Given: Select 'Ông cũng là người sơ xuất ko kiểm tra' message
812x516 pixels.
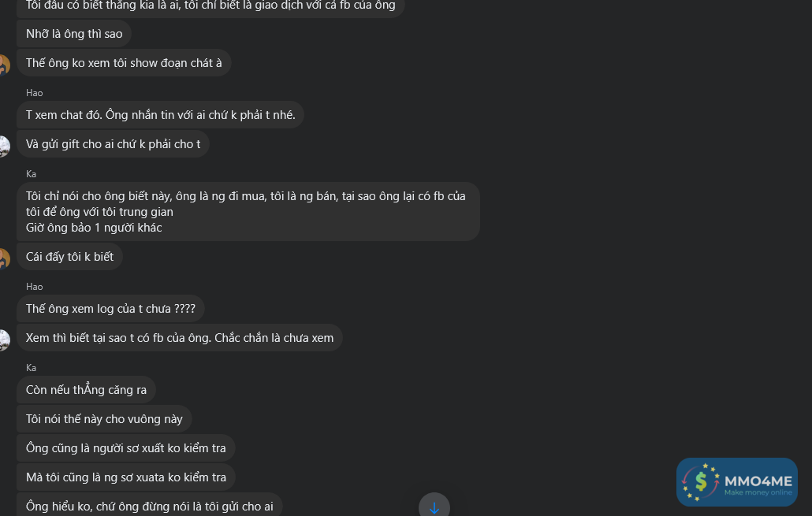Looking at the screenshot, I should pos(125,448).
